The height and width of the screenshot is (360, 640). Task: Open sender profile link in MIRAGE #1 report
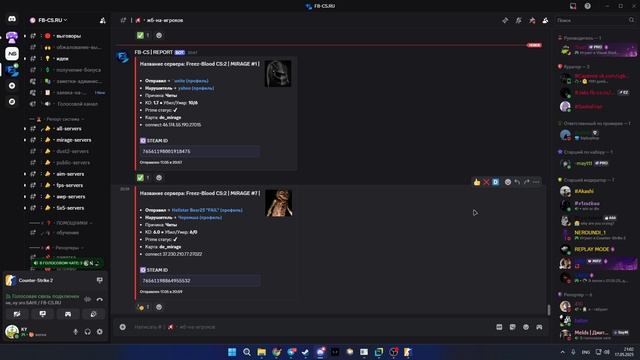(x=191, y=81)
